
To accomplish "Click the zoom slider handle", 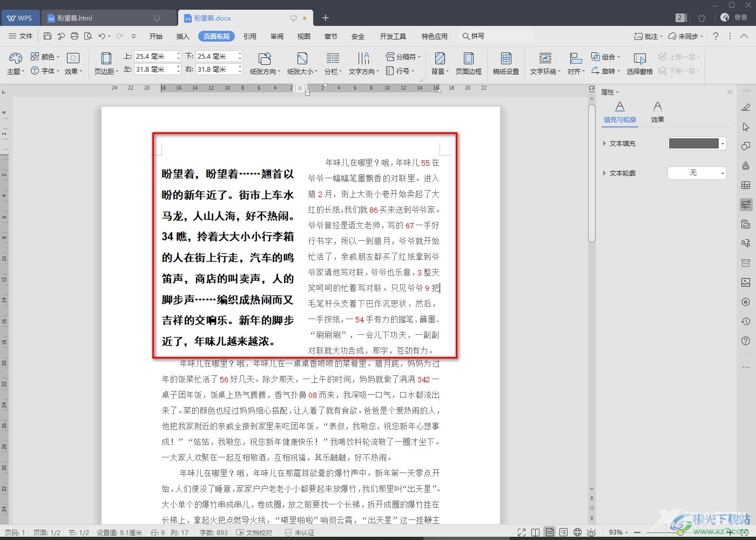I will 680,532.
